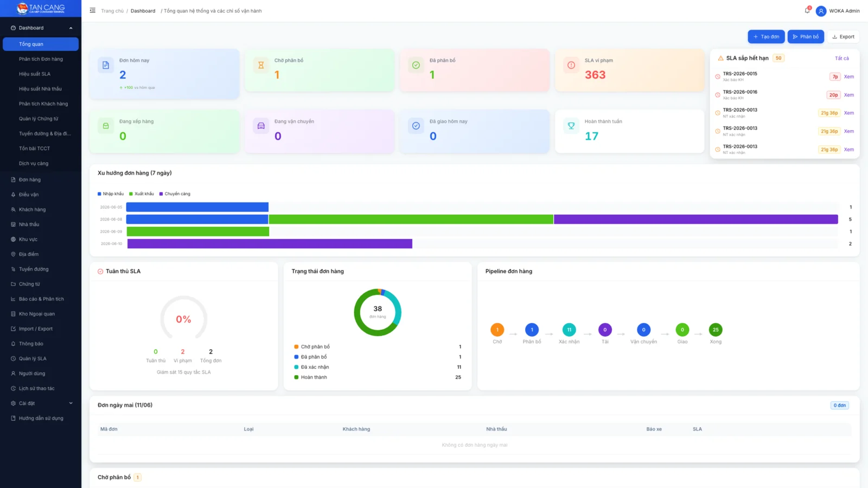Screen dimensions: 868x488
Task: Open Hiệu suất SLA in sidebar
Action: pos(41,74)
